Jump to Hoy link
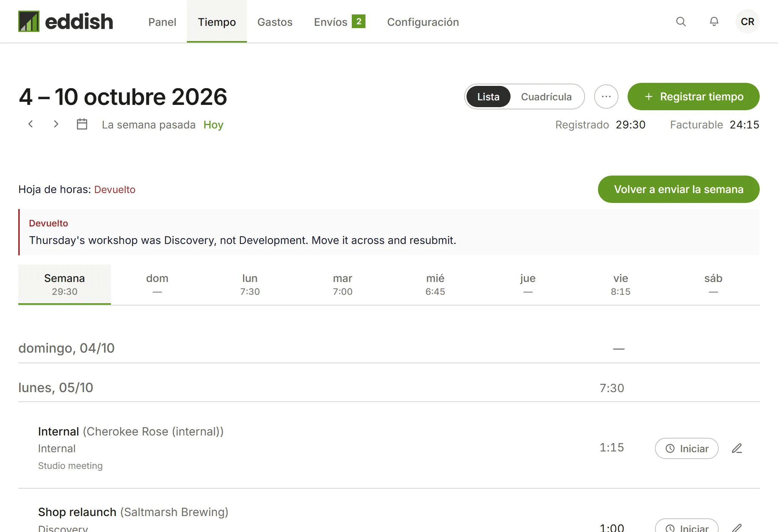The image size is (778, 532). coord(213,125)
